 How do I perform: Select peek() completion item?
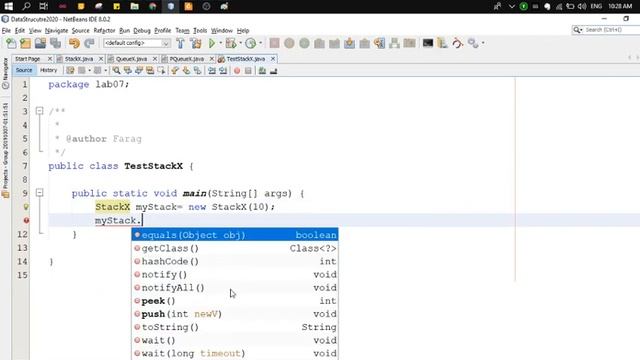235,301
